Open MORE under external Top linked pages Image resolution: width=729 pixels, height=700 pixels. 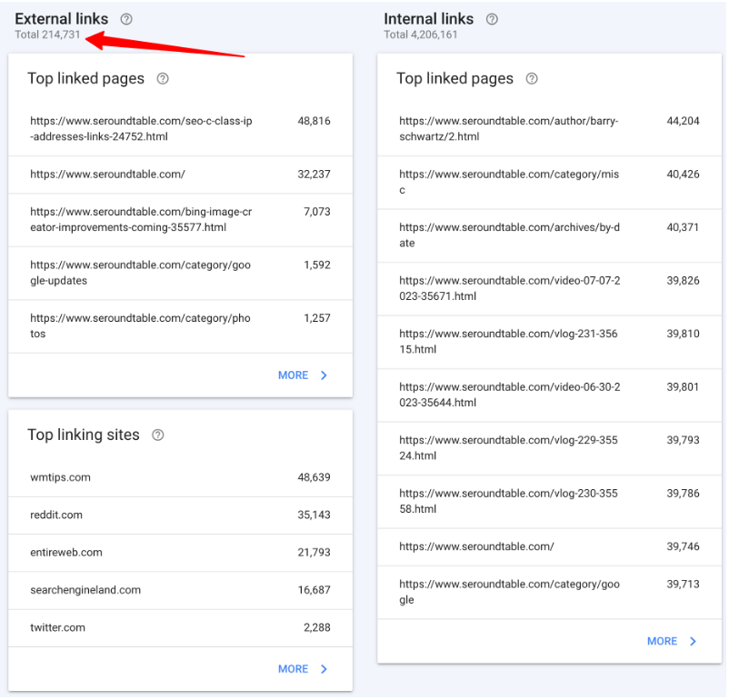(x=293, y=375)
